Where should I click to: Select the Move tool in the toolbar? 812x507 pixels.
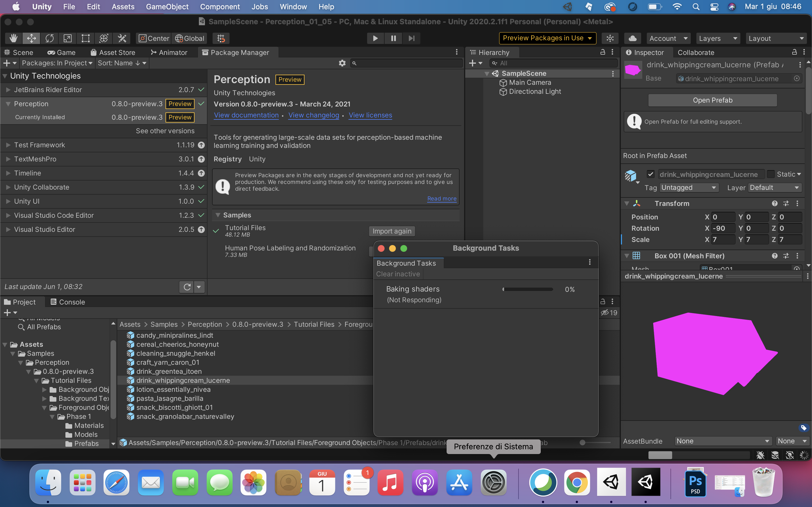pyautogui.click(x=31, y=38)
